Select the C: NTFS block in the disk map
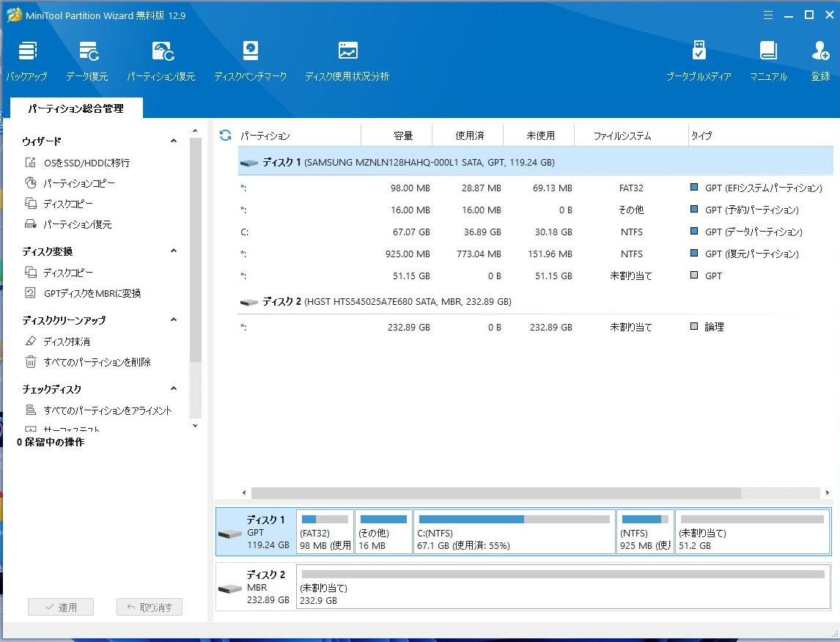840x642 pixels. point(514,533)
